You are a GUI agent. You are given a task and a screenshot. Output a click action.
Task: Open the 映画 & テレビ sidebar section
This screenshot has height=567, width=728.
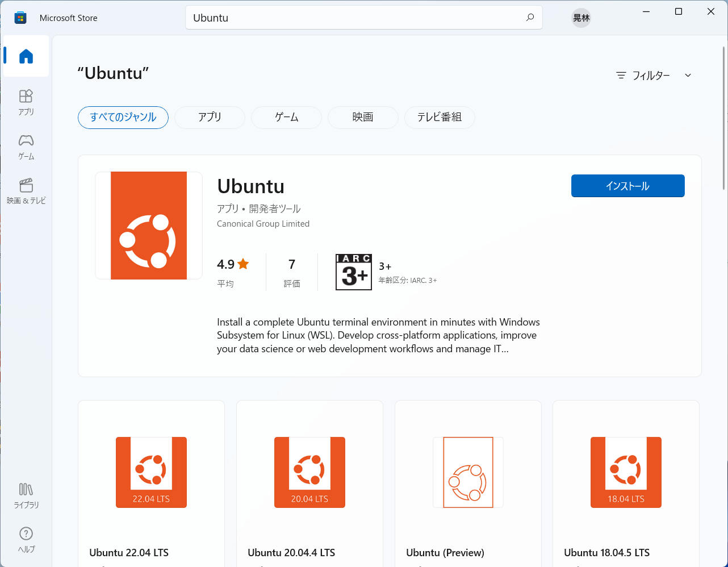(26, 191)
